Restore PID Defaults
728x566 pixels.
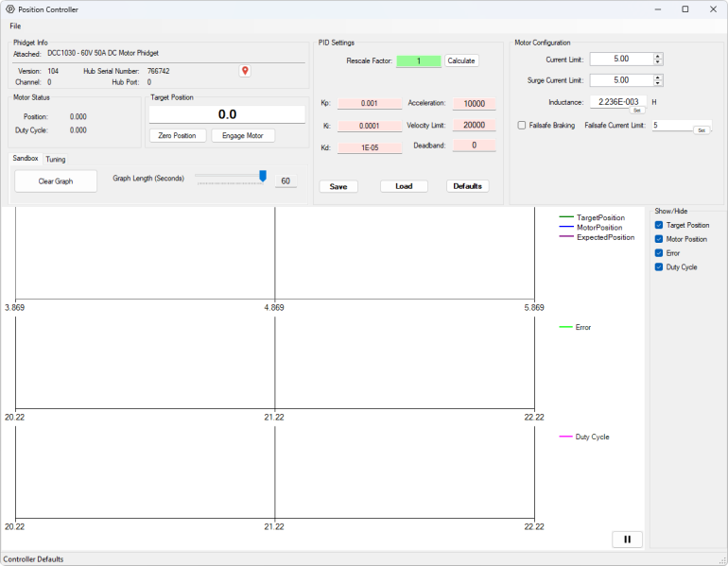click(468, 186)
